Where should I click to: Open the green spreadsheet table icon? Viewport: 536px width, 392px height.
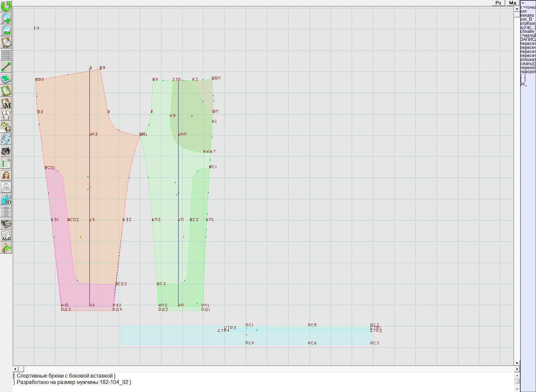tap(6, 163)
